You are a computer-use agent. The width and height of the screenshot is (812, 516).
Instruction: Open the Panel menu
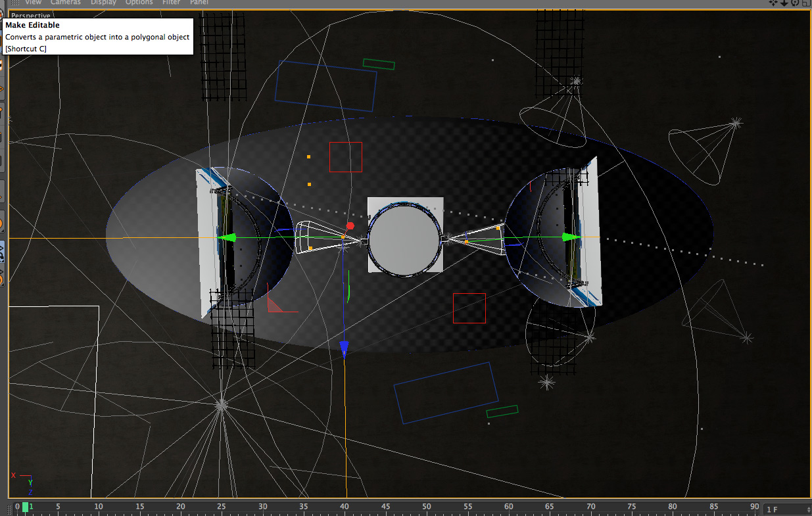199,3
